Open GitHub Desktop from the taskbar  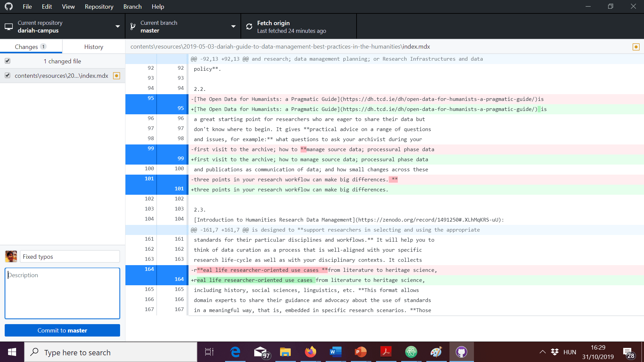461,352
